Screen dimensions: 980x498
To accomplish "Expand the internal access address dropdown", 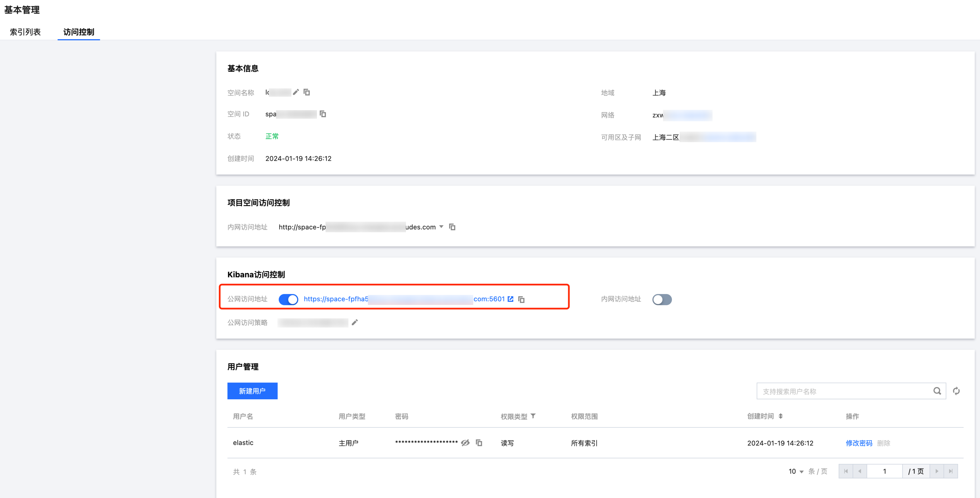I will (441, 227).
